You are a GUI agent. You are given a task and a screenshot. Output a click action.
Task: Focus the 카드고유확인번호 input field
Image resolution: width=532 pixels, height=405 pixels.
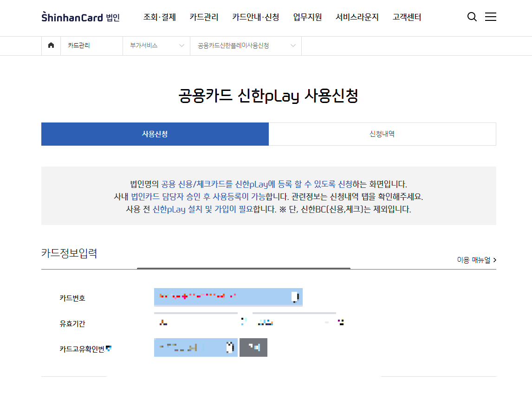[x=196, y=347]
